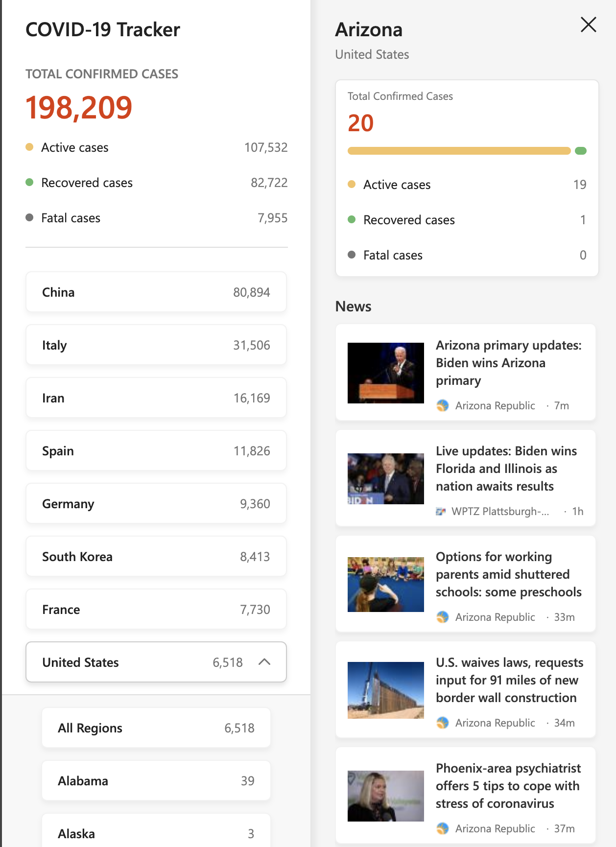Select China from country list

pyautogui.click(x=156, y=292)
